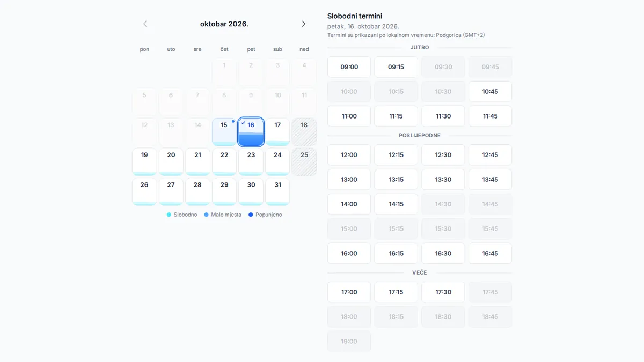This screenshot has height=362, width=644.
Task: Go to the previous month
Action: (145, 24)
